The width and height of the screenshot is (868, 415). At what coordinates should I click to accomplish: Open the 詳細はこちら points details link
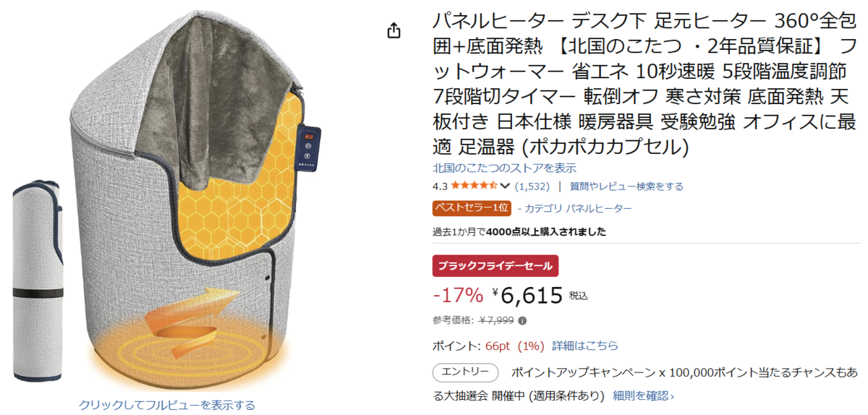click(x=584, y=346)
